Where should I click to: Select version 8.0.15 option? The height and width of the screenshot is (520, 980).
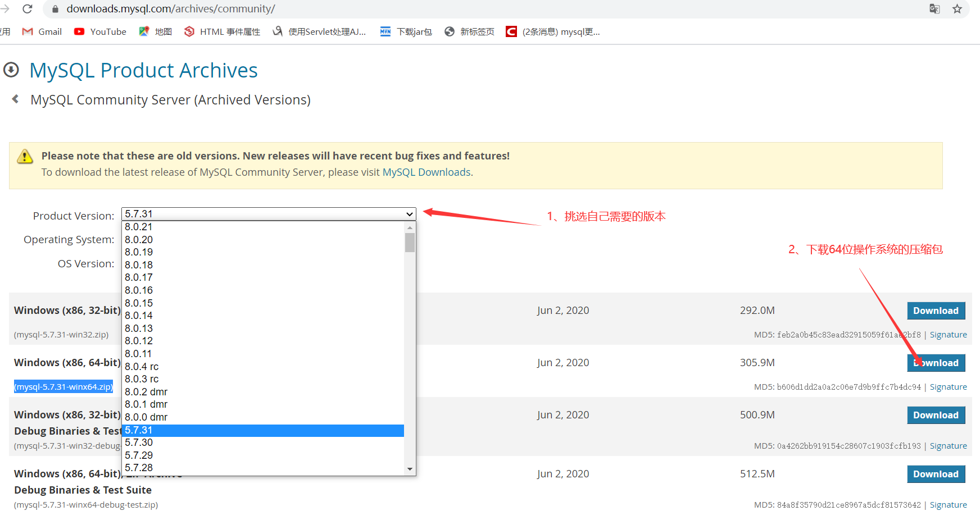pos(263,303)
